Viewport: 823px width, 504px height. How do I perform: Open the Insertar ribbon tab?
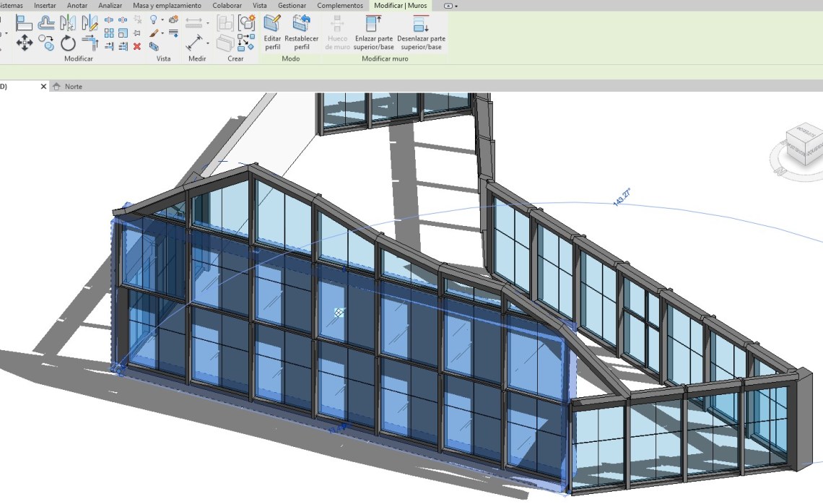pos(45,6)
